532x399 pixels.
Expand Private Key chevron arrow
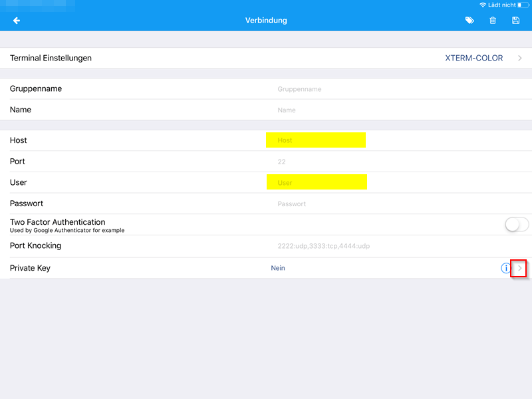tap(519, 269)
